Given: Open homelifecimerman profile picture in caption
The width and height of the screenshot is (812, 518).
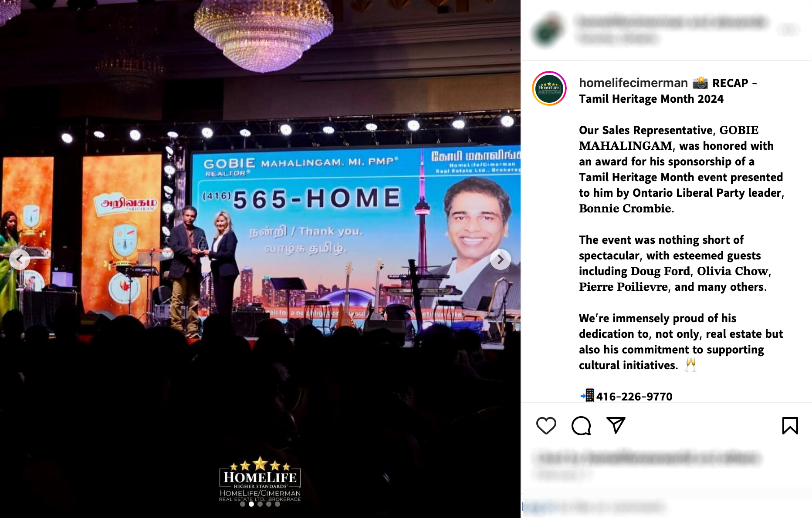Looking at the screenshot, I should coord(549,88).
